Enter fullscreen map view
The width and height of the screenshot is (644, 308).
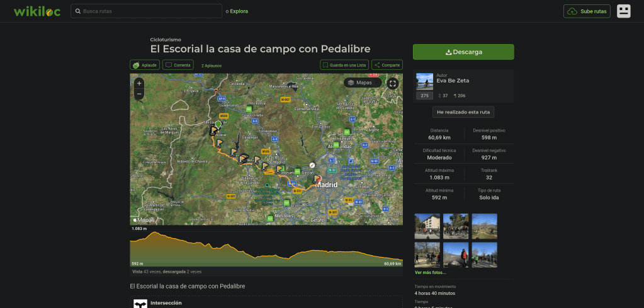coord(393,83)
